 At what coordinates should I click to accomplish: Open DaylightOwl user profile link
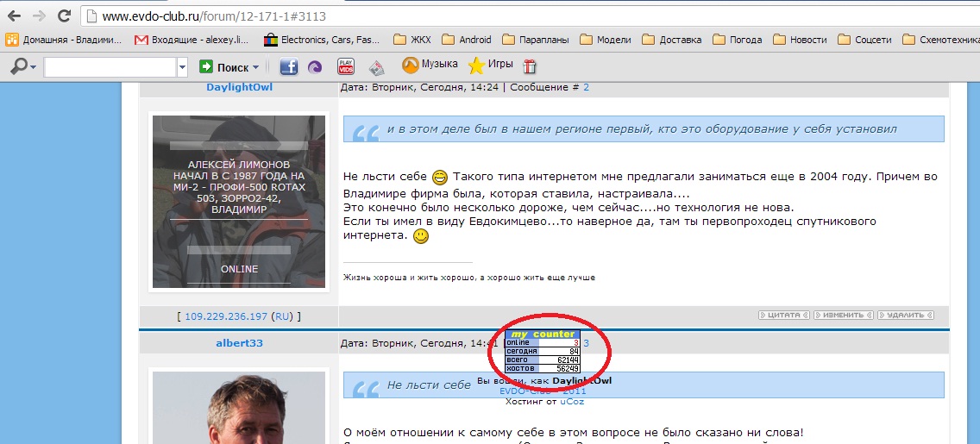(239, 87)
